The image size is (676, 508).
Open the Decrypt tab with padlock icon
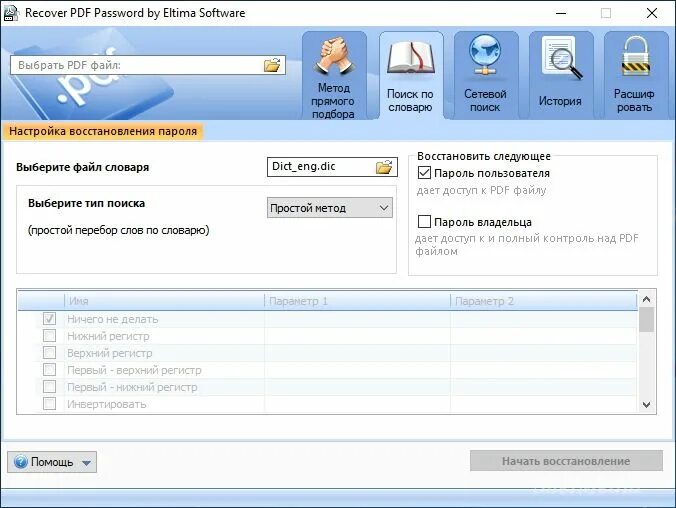(x=636, y=76)
